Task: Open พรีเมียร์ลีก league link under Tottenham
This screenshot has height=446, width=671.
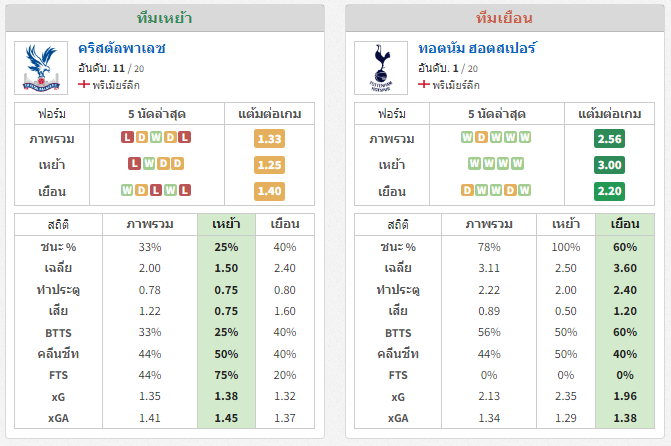Action: (456, 85)
